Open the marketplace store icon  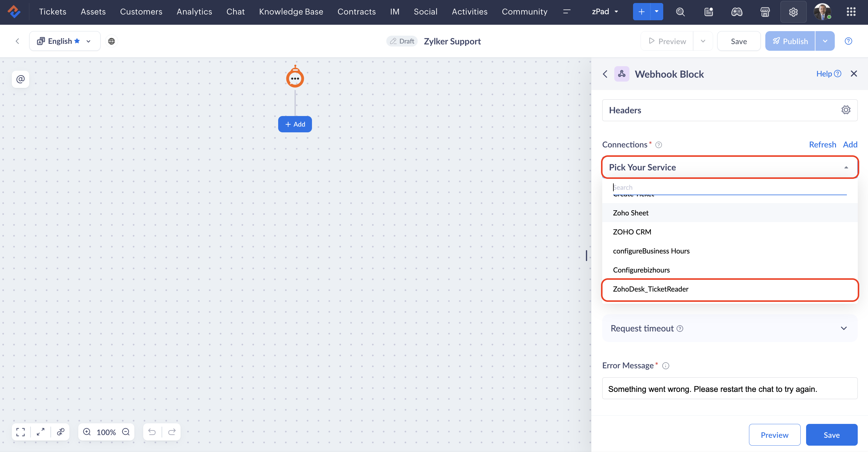tap(765, 12)
